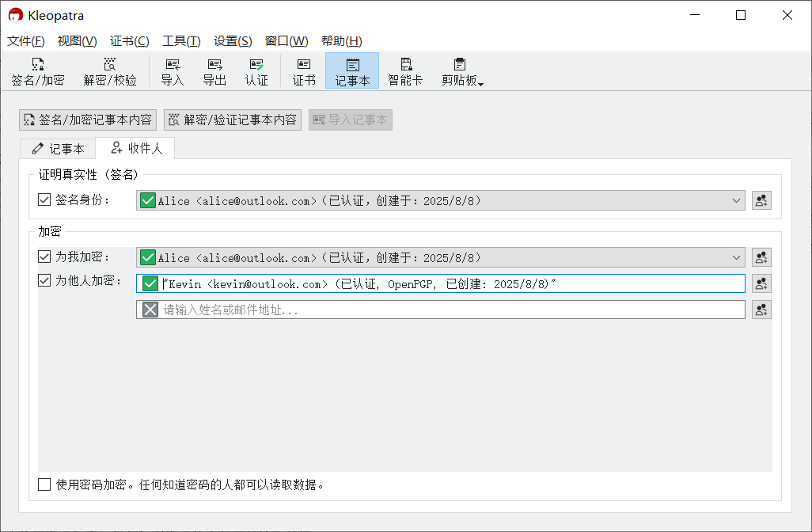Image resolution: width=812 pixels, height=532 pixels.
Task: Click the empty 请输入姓名或邮件地址 recipient field
Action: click(x=451, y=310)
